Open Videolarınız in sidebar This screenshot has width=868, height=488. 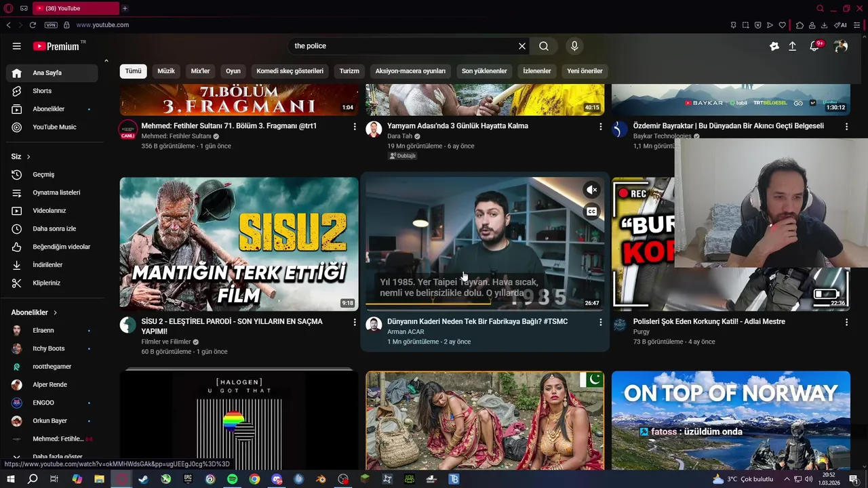(52, 211)
